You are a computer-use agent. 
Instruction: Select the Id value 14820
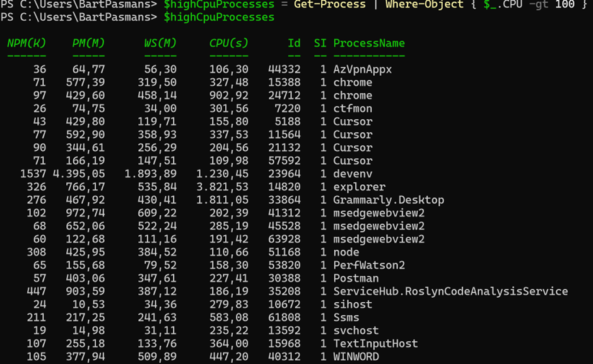(285, 187)
